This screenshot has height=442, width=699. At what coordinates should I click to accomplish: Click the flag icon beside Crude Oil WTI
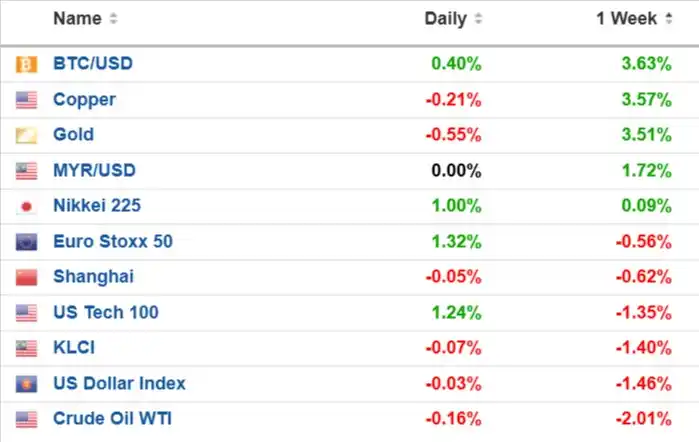26,419
